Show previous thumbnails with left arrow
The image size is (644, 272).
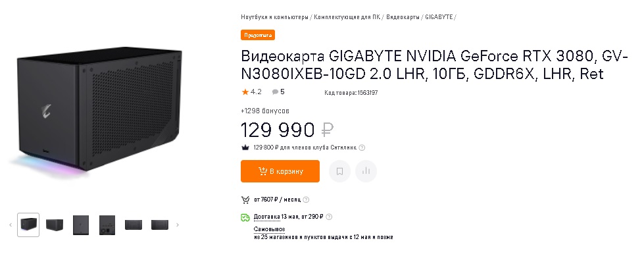11,225
